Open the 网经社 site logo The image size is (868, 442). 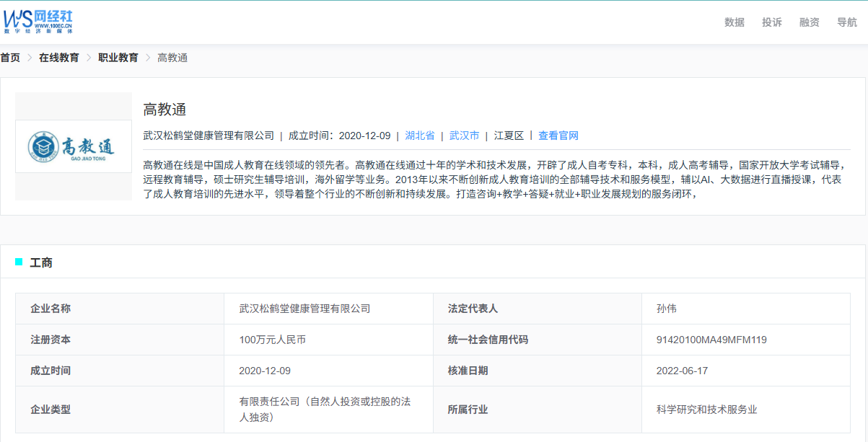pyautogui.click(x=38, y=22)
